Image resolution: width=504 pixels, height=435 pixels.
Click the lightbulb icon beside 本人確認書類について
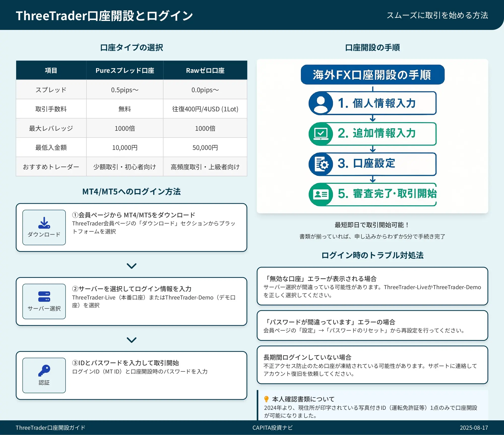pos(266,399)
